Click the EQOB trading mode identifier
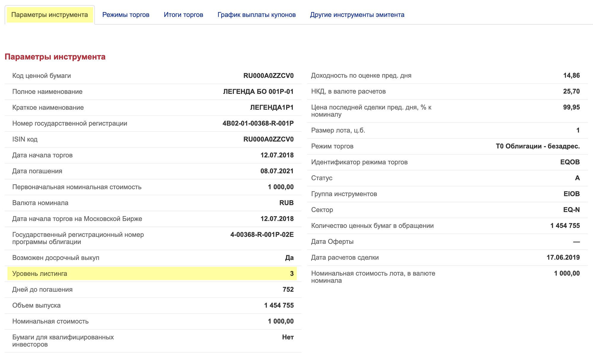 pos(570,162)
